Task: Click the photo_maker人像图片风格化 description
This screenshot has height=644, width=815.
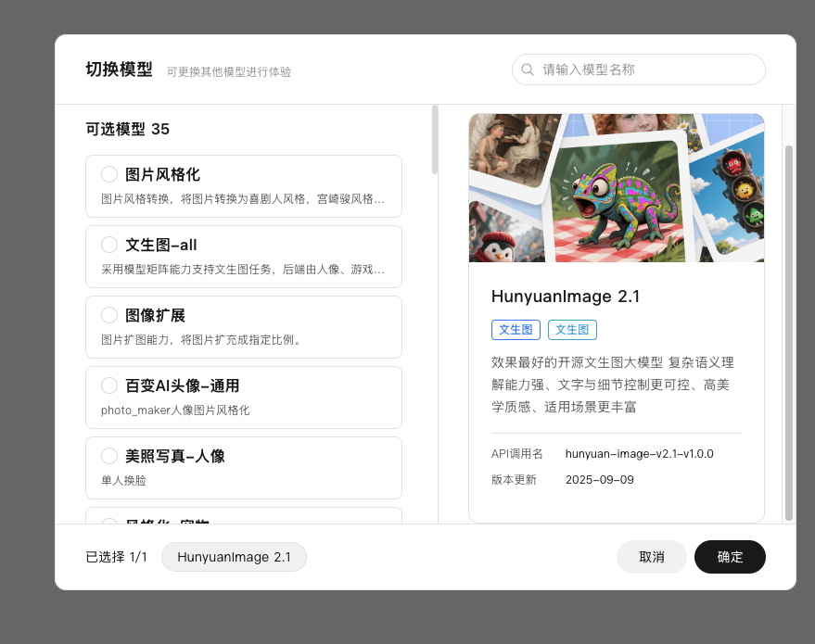Action: pos(175,410)
